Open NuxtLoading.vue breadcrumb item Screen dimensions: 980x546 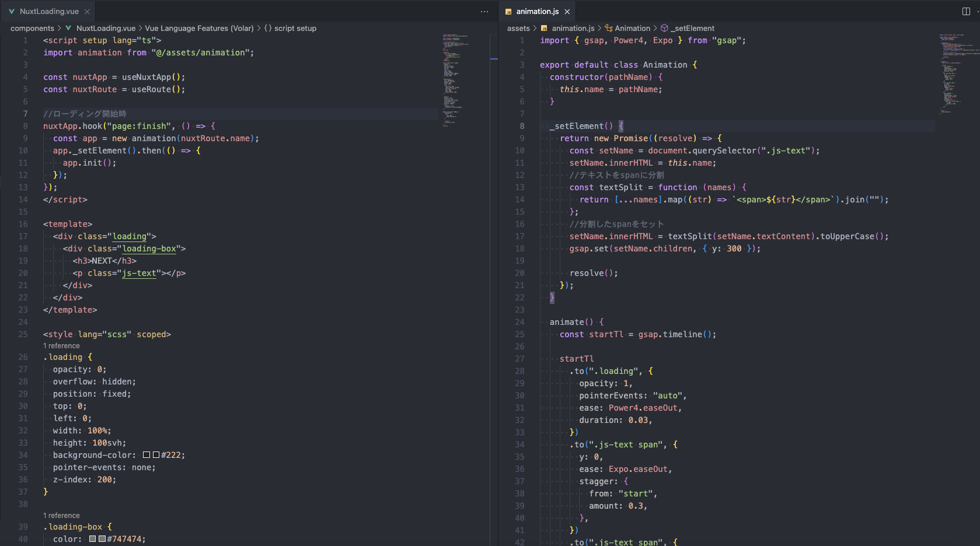click(x=106, y=28)
